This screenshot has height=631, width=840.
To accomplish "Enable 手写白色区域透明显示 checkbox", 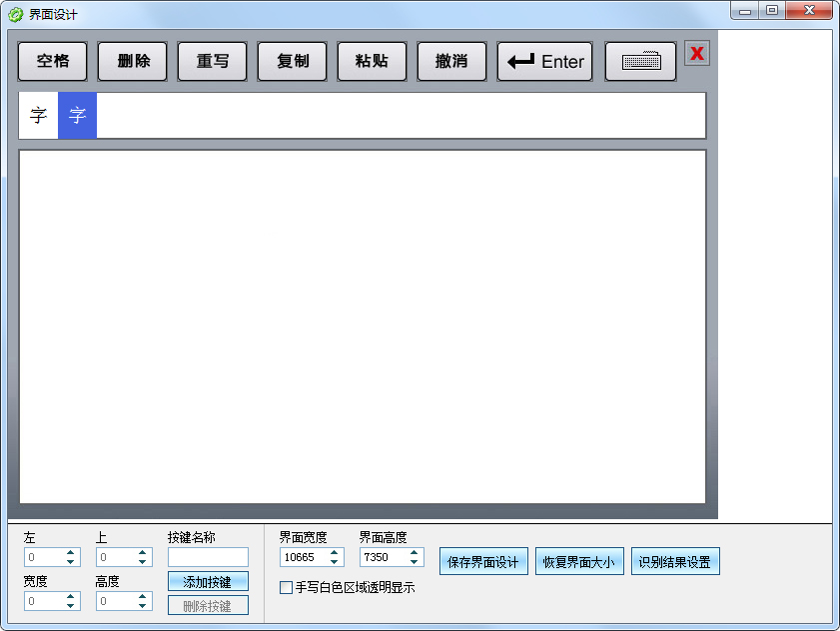I will click(287, 588).
